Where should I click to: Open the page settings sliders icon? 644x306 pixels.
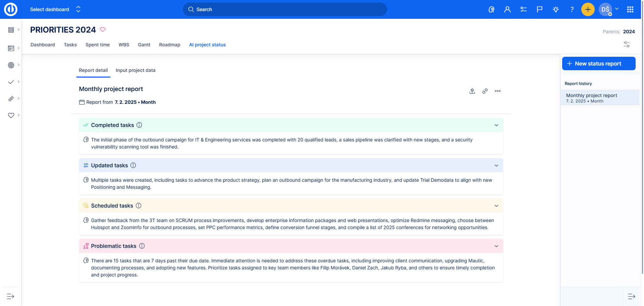pyautogui.click(x=626, y=44)
